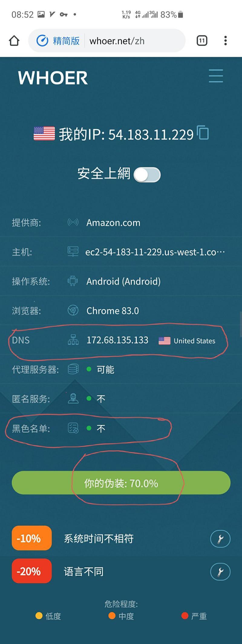Screen dimensions: 242x644
Task: Toggle the 安全上網 switch
Action: tap(147, 175)
